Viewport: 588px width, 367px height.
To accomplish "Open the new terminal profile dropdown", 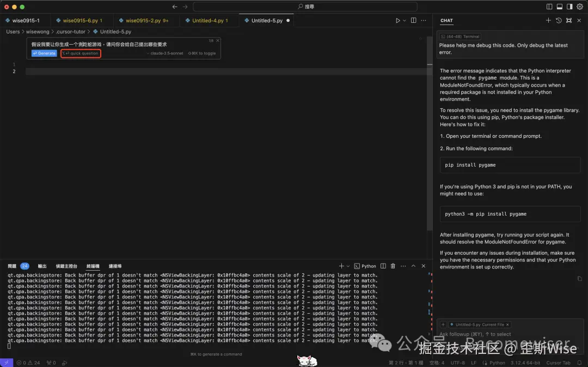I will [x=348, y=266].
